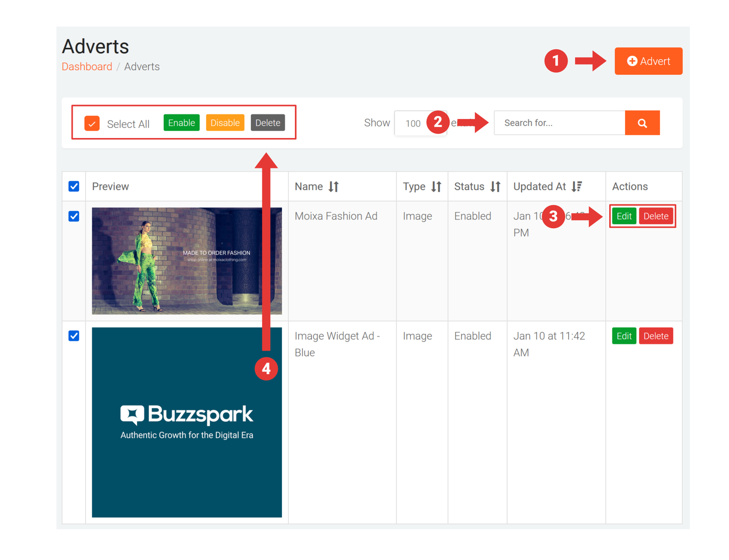
Task: Click the grey bulk Delete button
Action: (x=267, y=123)
